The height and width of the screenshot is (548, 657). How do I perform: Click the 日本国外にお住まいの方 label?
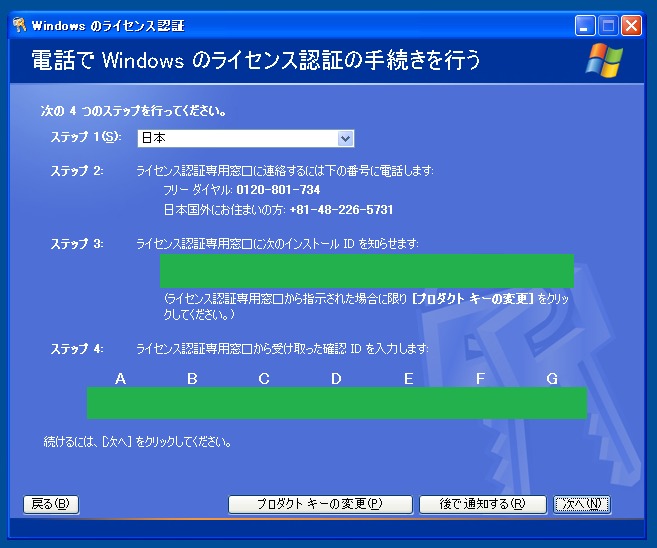[x=225, y=209]
